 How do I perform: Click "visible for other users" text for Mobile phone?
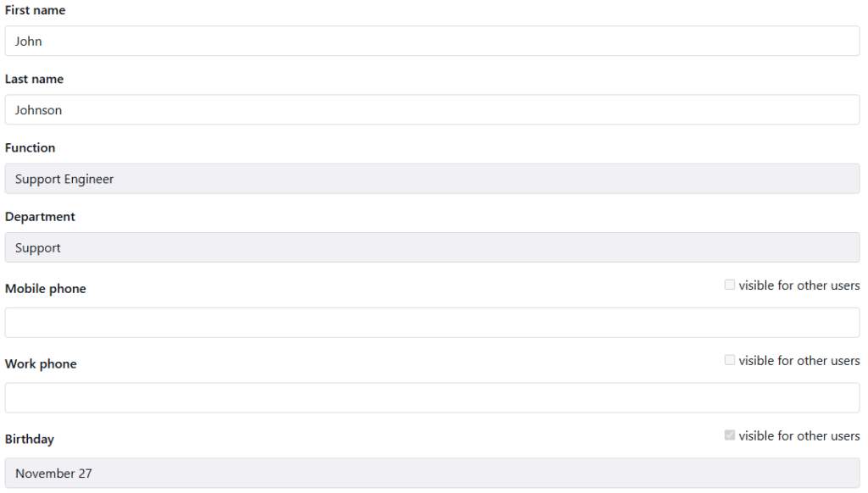799,285
